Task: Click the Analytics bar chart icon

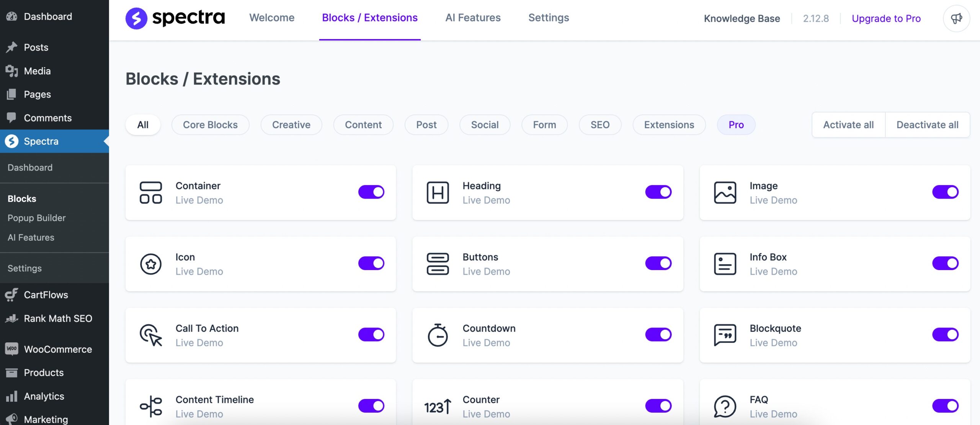Action: [11, 396]
